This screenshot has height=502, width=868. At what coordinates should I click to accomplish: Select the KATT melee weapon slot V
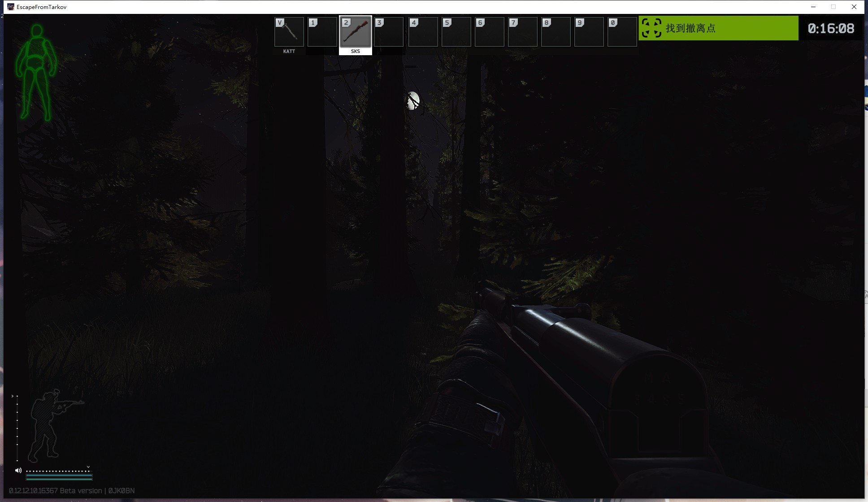[289, 32]
